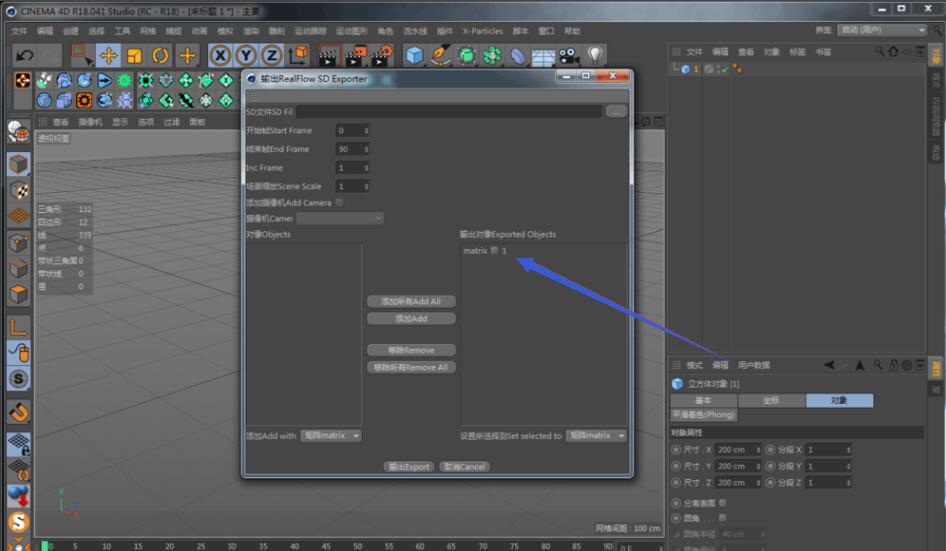Click the green Array generator icon

pyautogui.click(x=492, y=56)
